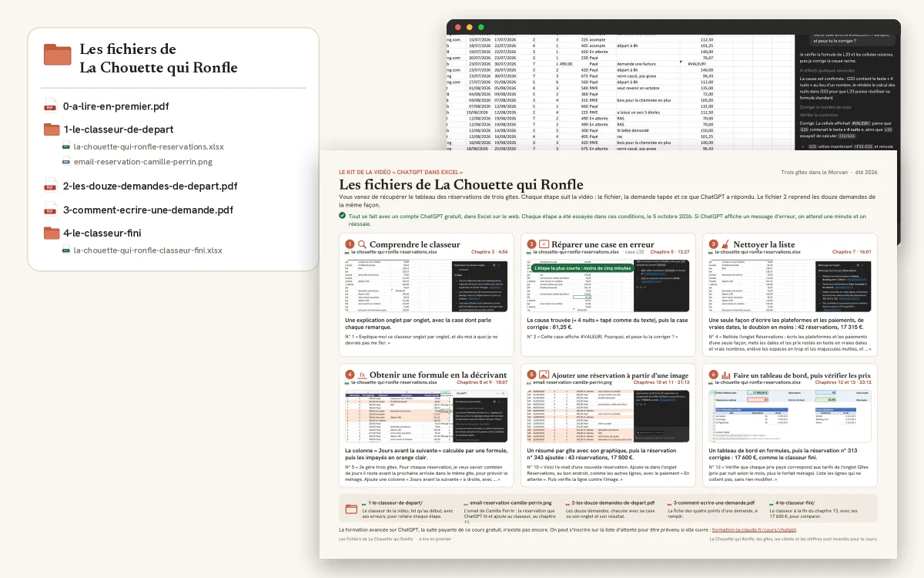
Task: Click the fx formula icon beside "Obtenir une formule"
Action: (x=362, y=375)
